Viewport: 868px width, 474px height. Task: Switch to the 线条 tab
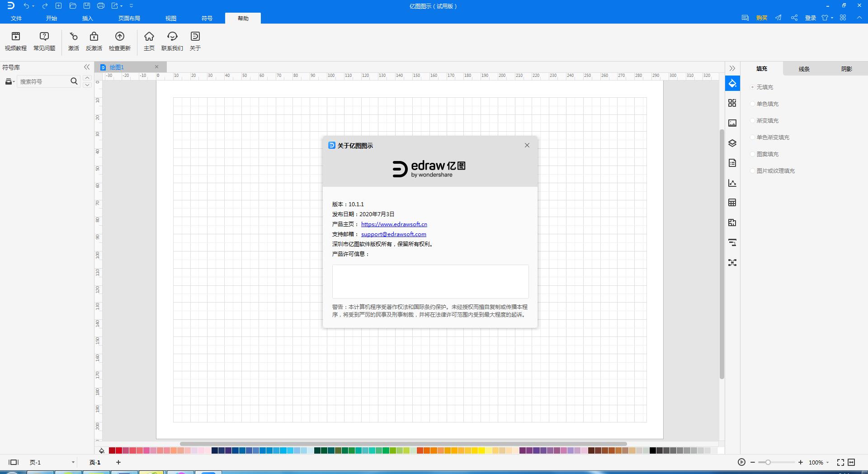[x=804, y=69]
